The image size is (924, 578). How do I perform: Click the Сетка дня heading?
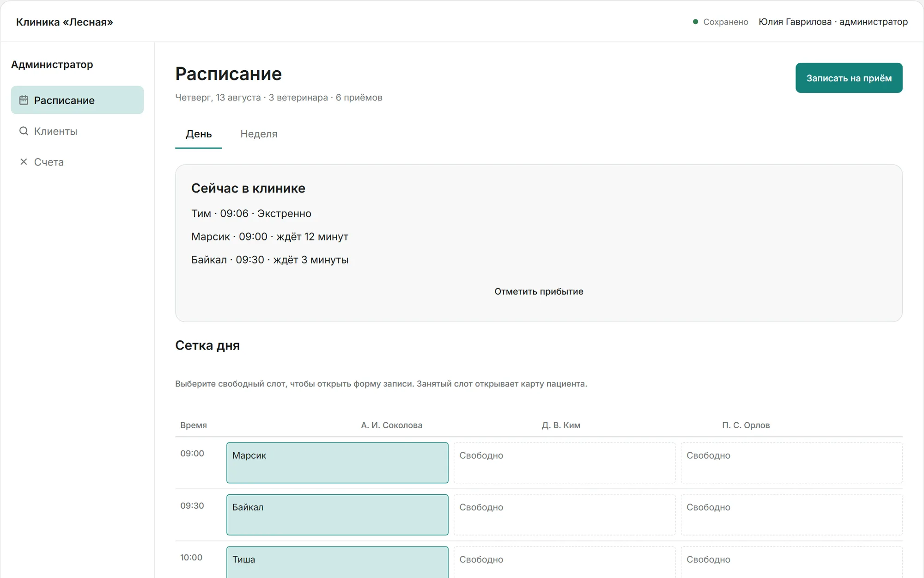(207, 345)
